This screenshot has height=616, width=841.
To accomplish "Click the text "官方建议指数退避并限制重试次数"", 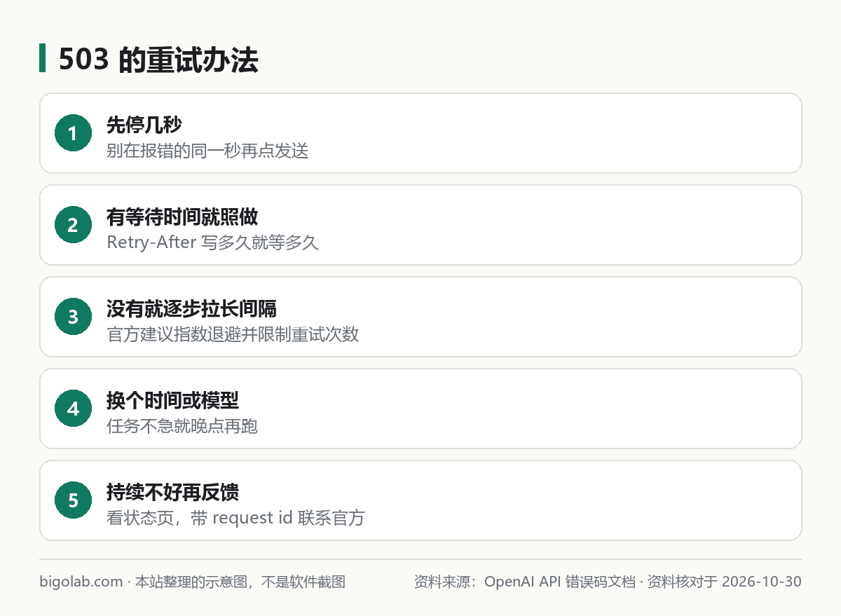I will (x=233, y=334).
